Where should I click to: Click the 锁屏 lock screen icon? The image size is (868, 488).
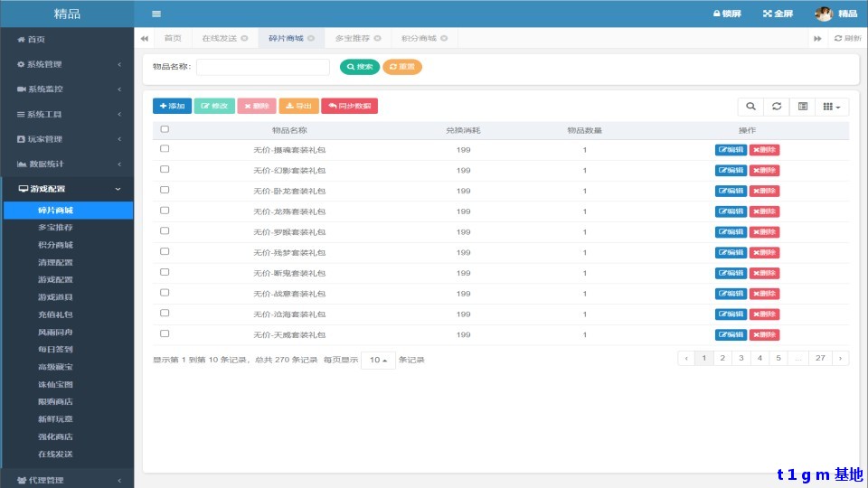(x=717, y=14)
